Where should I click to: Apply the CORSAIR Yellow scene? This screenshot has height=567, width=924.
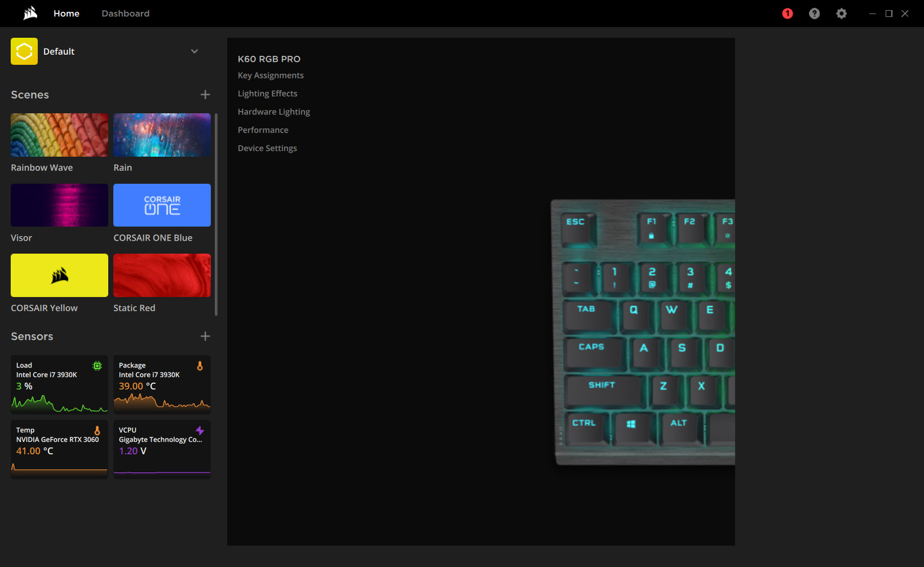coord(59,275)
